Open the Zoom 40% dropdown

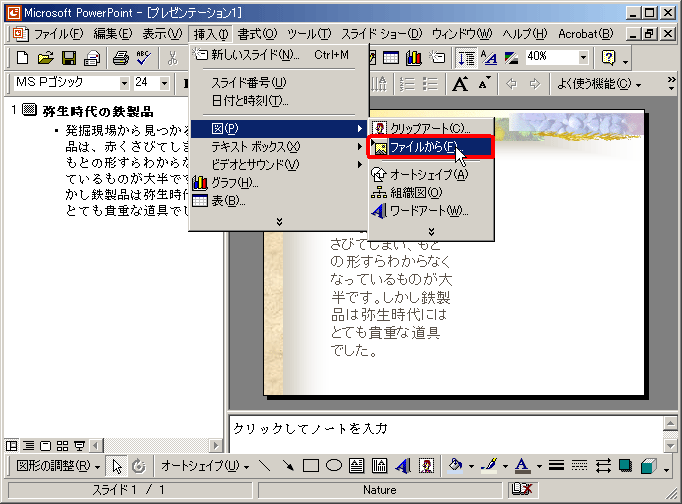point(583,57)
